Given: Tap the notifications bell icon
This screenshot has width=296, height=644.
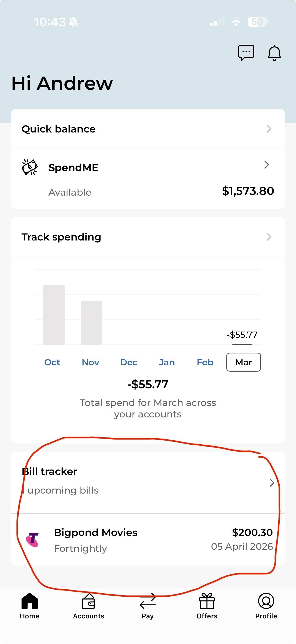Looking at the screenshot, I should [274, 53].
